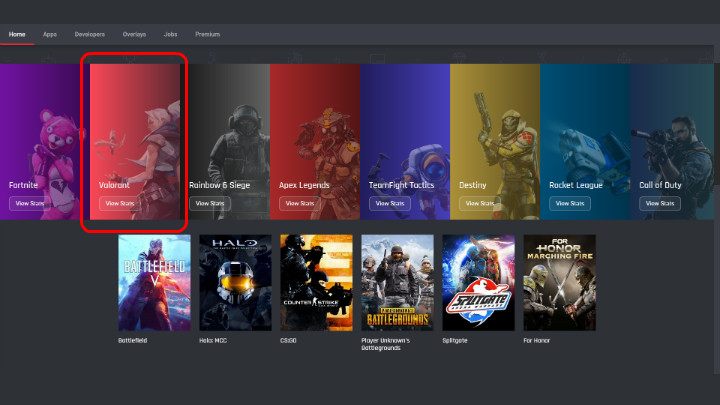
Task: Open the Developers tab
Action: (x=90, y=34)
